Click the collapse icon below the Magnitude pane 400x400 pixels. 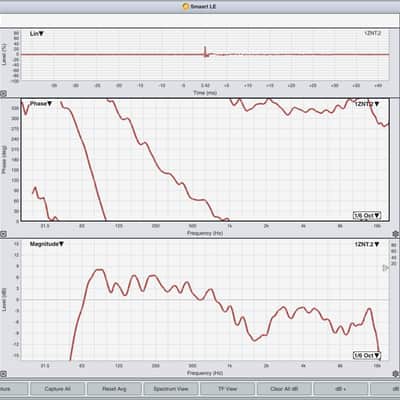coord(3,374)
